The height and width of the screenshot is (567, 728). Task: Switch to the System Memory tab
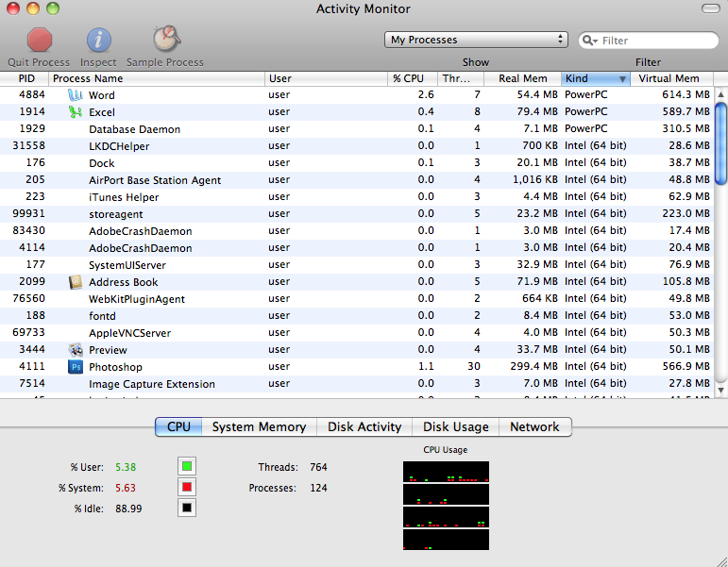259,426
